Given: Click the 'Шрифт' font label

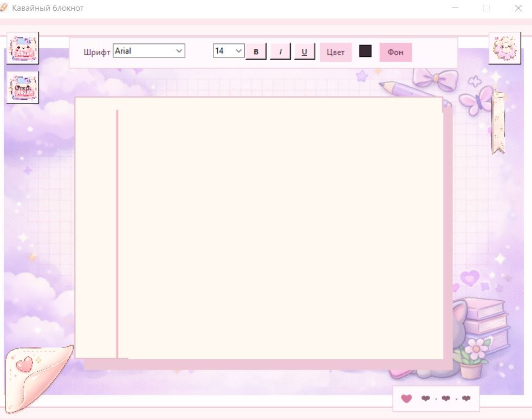Looking at the screenshot, I should (96, 52).
